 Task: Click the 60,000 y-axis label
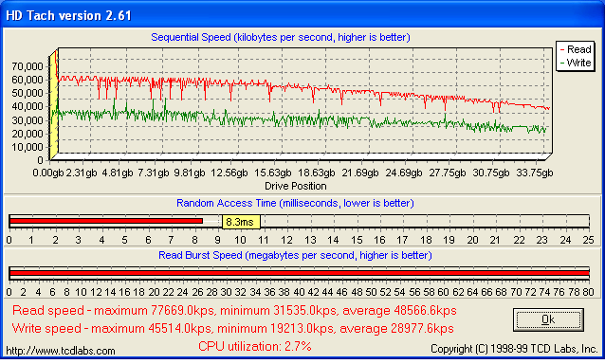[27, 80]
